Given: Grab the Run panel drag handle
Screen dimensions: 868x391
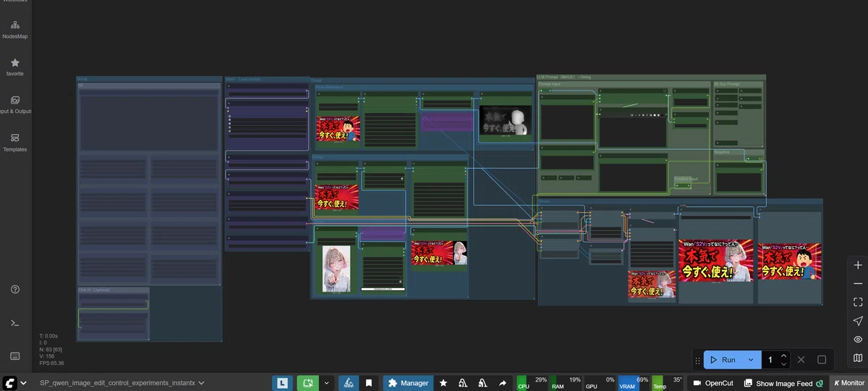Looking at the screenshot, I should [697, 360].
